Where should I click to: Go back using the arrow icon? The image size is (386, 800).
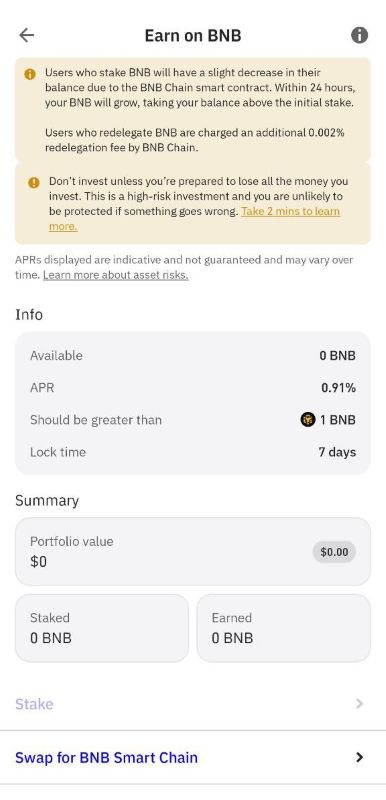click(27, 35)
